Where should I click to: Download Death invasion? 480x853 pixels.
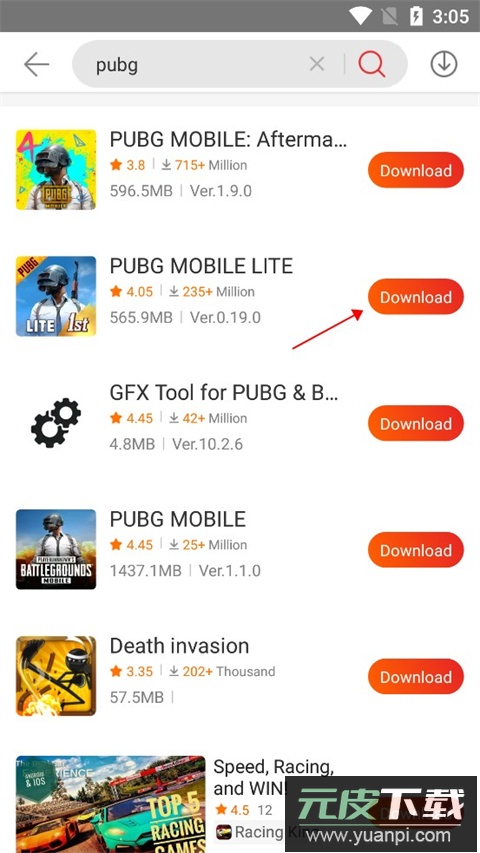coord(416,677)
